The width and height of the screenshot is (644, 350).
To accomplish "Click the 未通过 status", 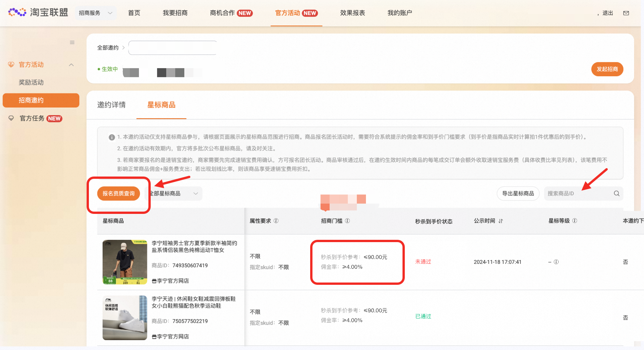I will [423, 262].
